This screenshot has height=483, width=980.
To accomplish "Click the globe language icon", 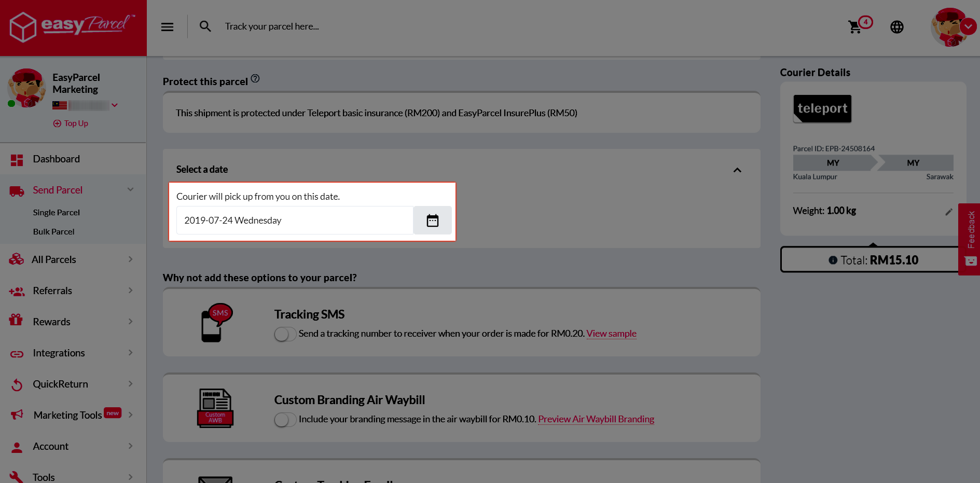I will tap(896, 27).
